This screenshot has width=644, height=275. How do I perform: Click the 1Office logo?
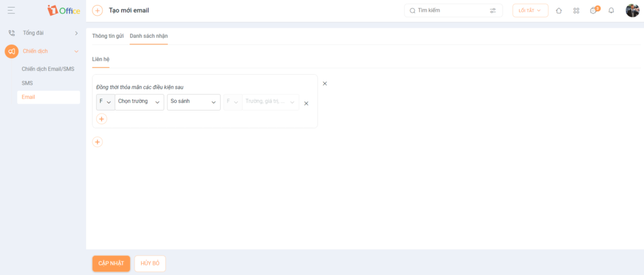[x=64, y=11]
